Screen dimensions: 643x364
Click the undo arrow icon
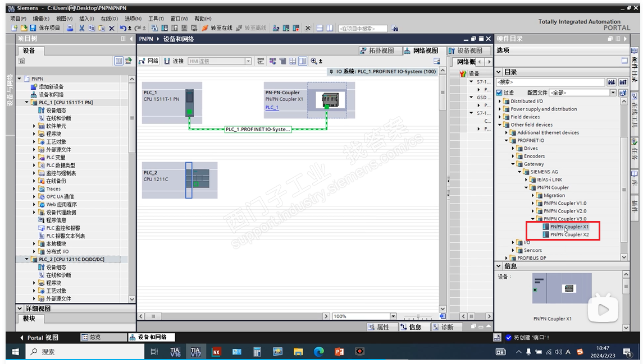[x=122, y=28]
